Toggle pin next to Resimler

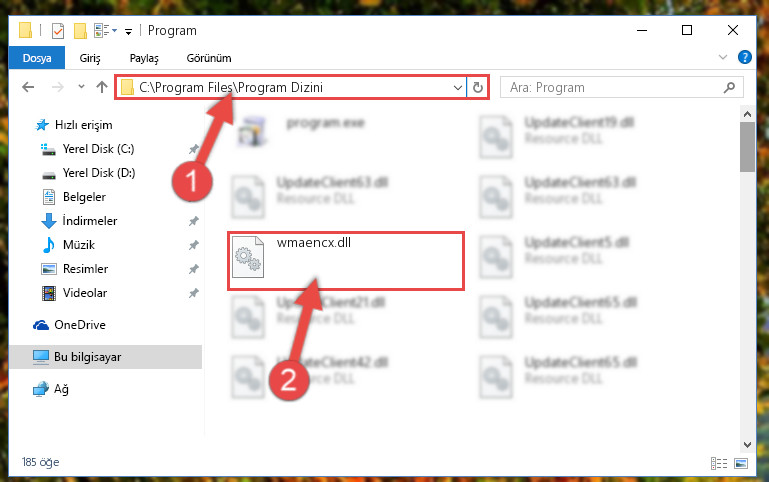pos(194,269)
